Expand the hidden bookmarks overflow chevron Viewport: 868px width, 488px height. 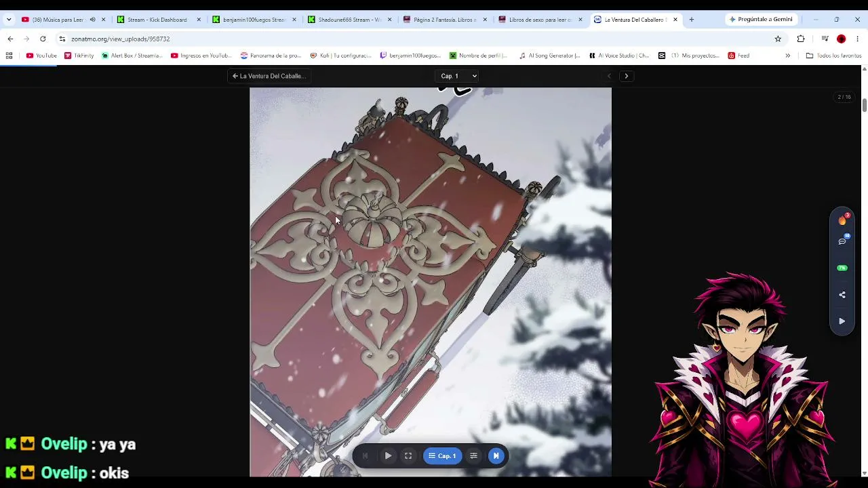tap(787, 56)
